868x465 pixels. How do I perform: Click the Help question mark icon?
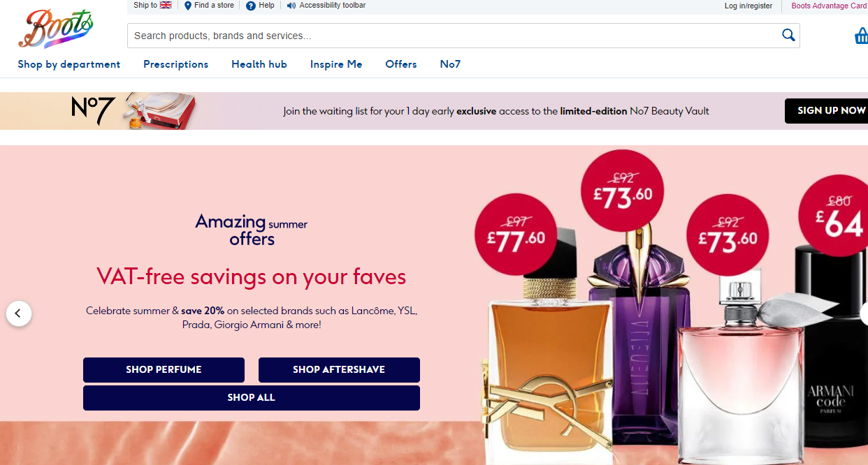point(251,6)
